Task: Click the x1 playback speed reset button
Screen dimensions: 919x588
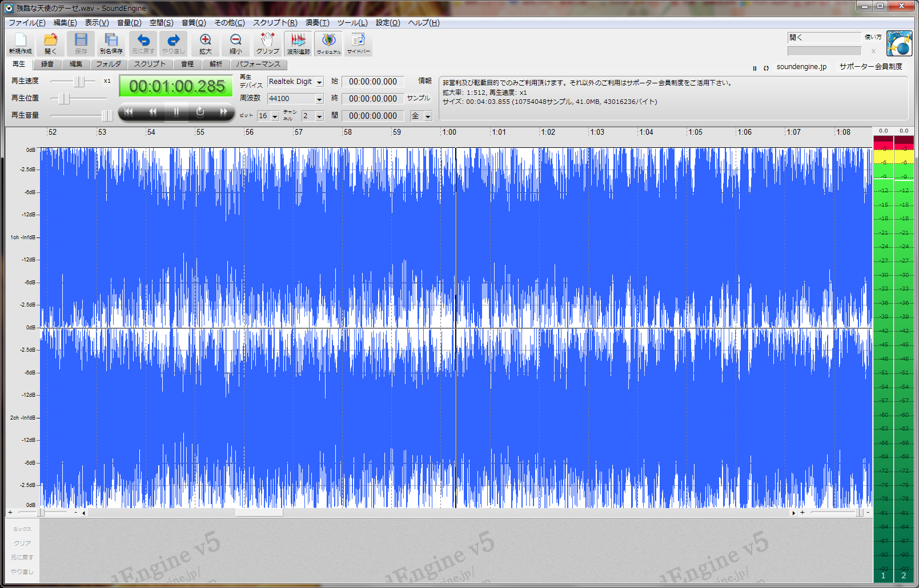Action: click(x=107, y=81)
